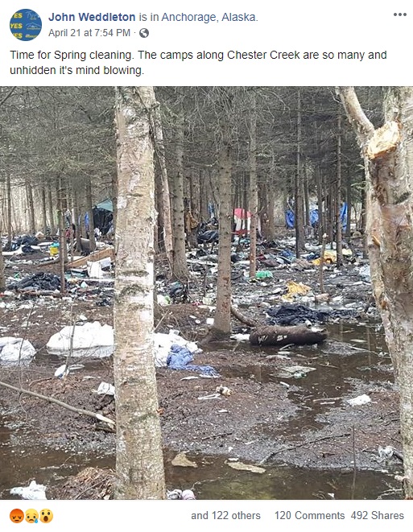
Task: Click the wow face reaction icon
Action: pos(47,516)
